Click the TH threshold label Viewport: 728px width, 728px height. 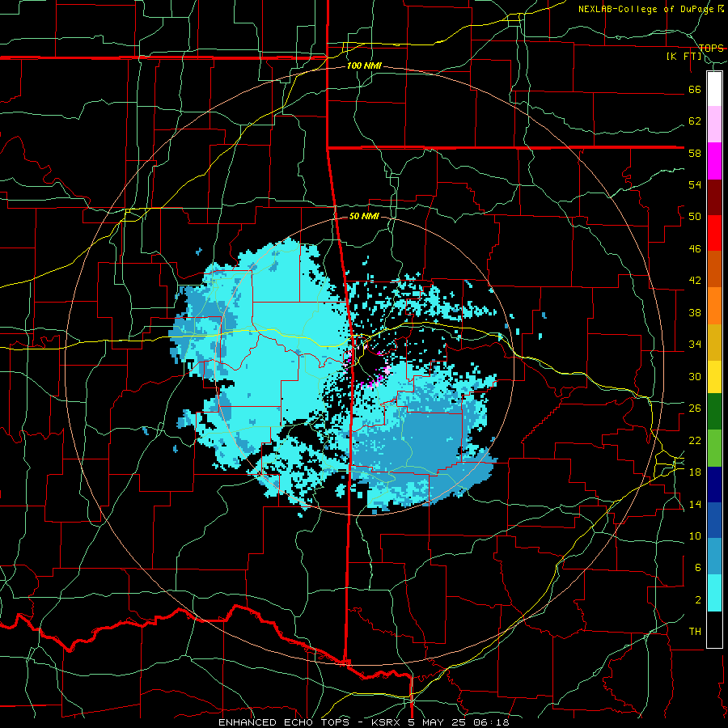pos(695,632)
